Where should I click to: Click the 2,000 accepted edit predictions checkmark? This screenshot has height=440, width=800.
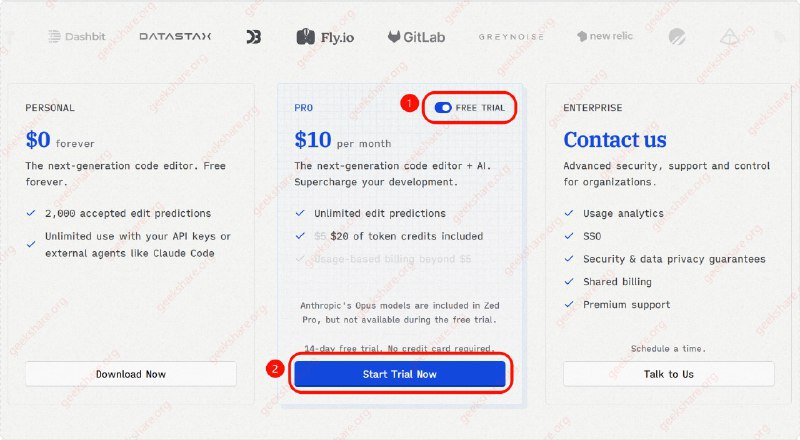[33, 213]
